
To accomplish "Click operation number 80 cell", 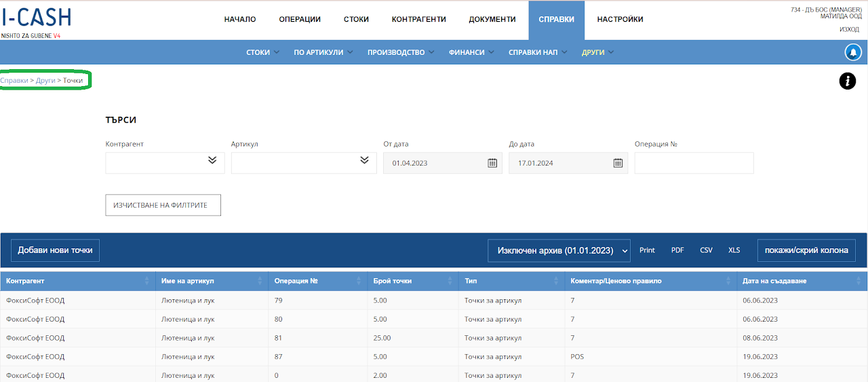I will 318,319.
